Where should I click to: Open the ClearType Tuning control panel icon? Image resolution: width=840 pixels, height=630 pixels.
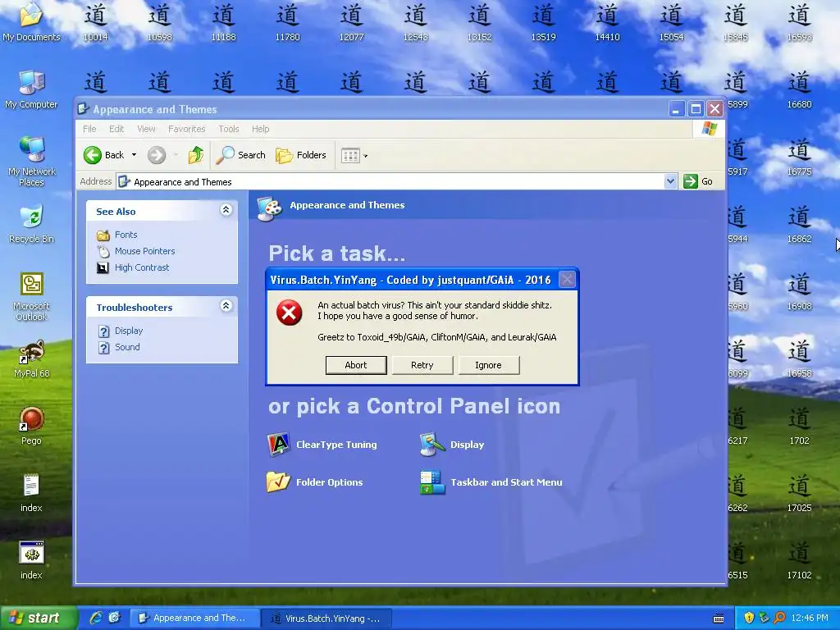point(322,445)
